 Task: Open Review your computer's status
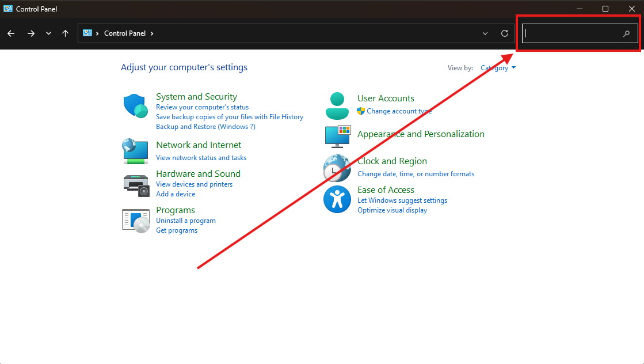(202, 107)
